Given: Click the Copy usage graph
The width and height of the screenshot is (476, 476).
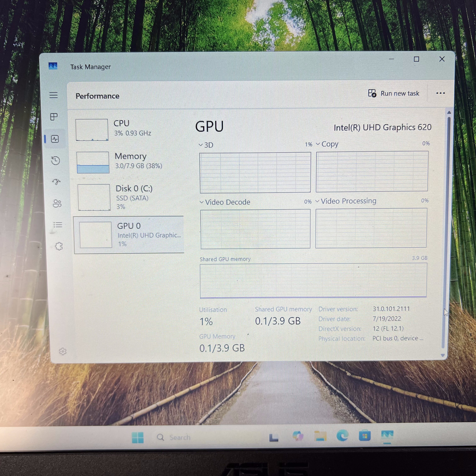Looking at the screenshot, I should [372, 171].
